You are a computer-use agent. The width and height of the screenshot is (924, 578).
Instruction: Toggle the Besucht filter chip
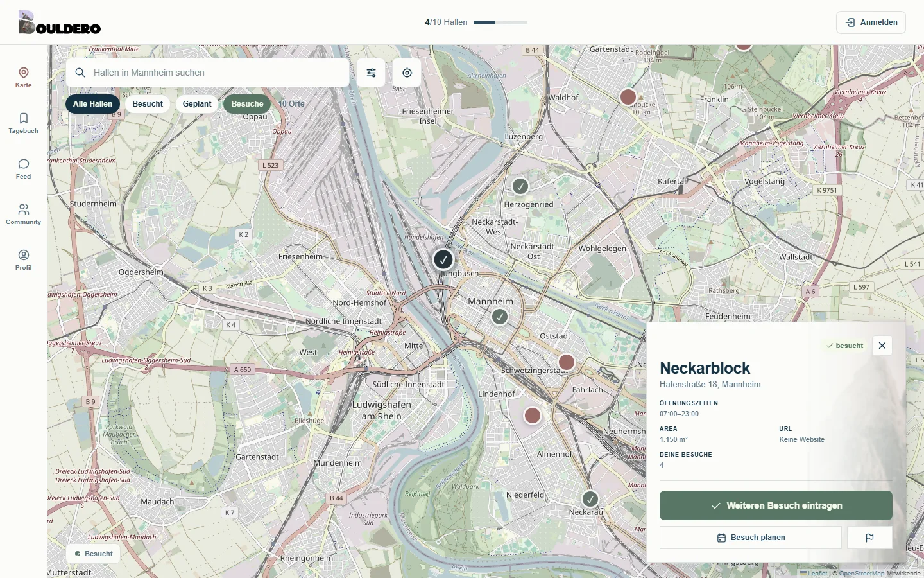point(148,104)
